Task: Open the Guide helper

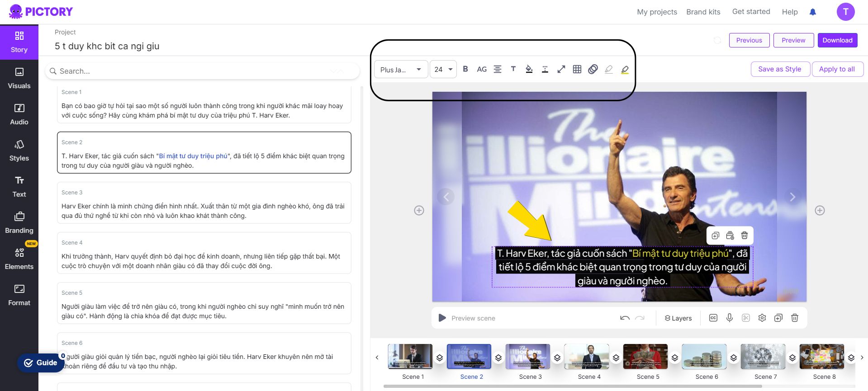Action: tap(41, 363)
